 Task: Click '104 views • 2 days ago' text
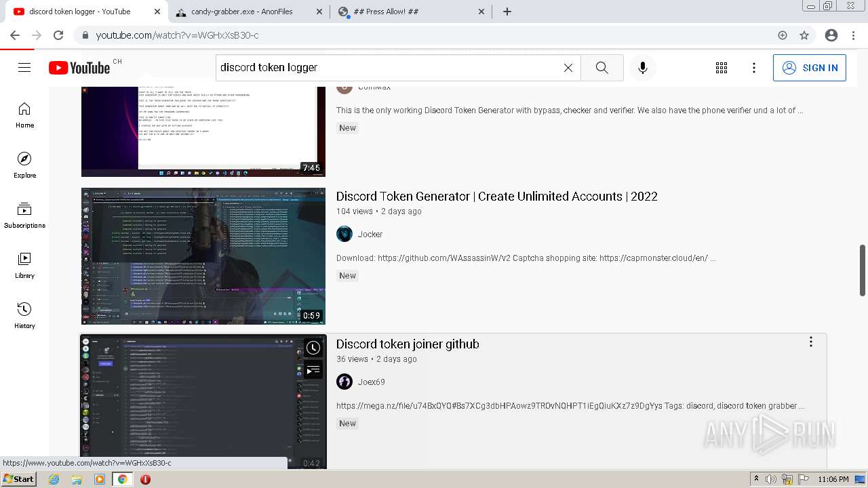click(379, 211)
